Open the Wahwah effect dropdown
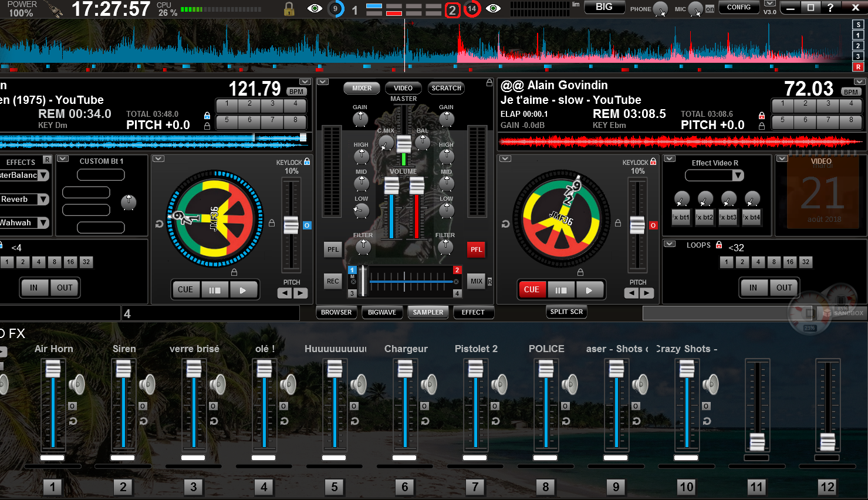Viewport: 868px width, 500px height. [x=43, y=223]
